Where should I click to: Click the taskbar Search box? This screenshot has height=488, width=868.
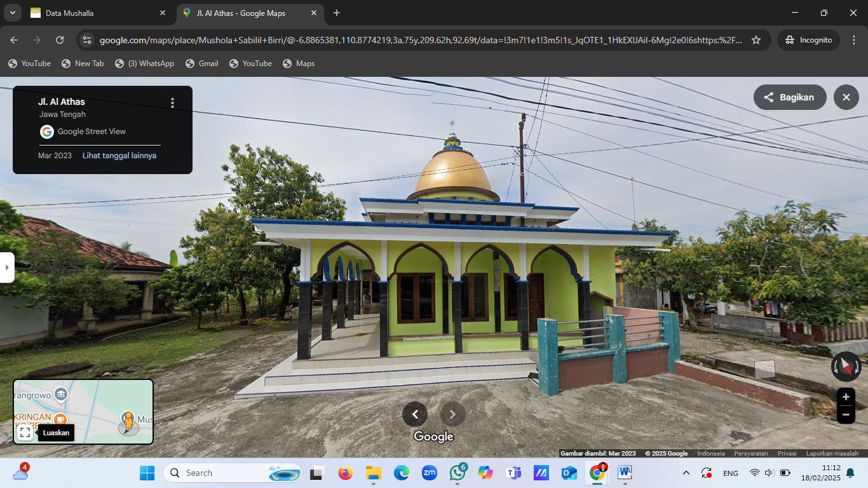click(233, 473)
